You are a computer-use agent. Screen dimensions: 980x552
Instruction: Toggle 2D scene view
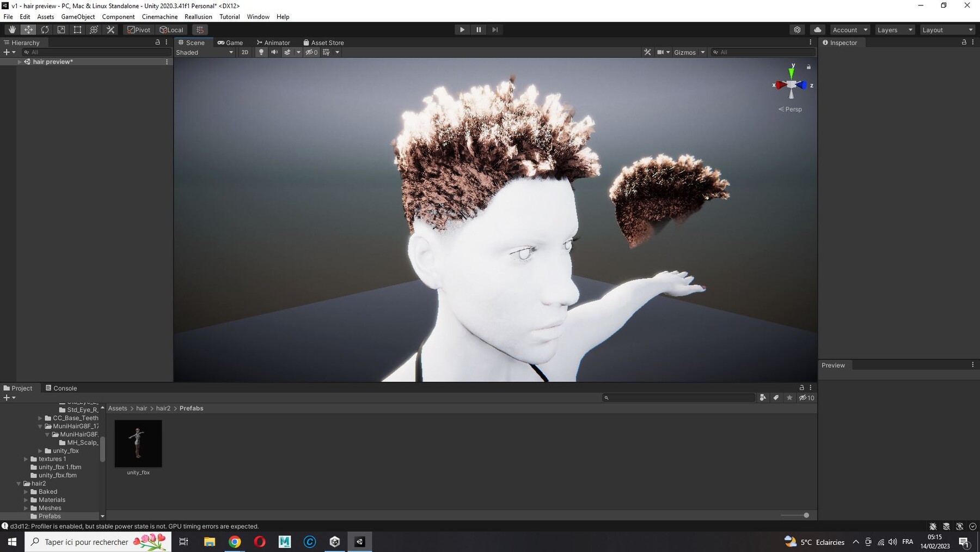pos(245,52)
